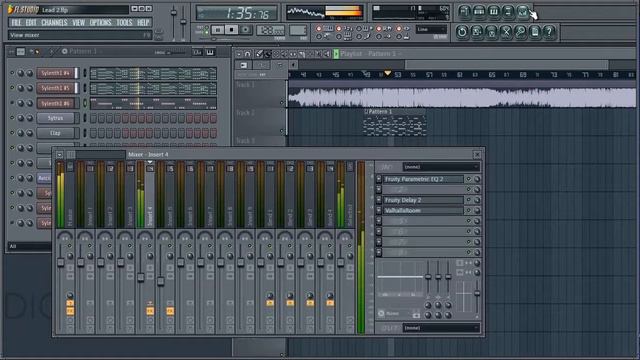
Task: Open the Fruity Parametric EQ 2 slot arrow menu
Action: tap(379, 179)
